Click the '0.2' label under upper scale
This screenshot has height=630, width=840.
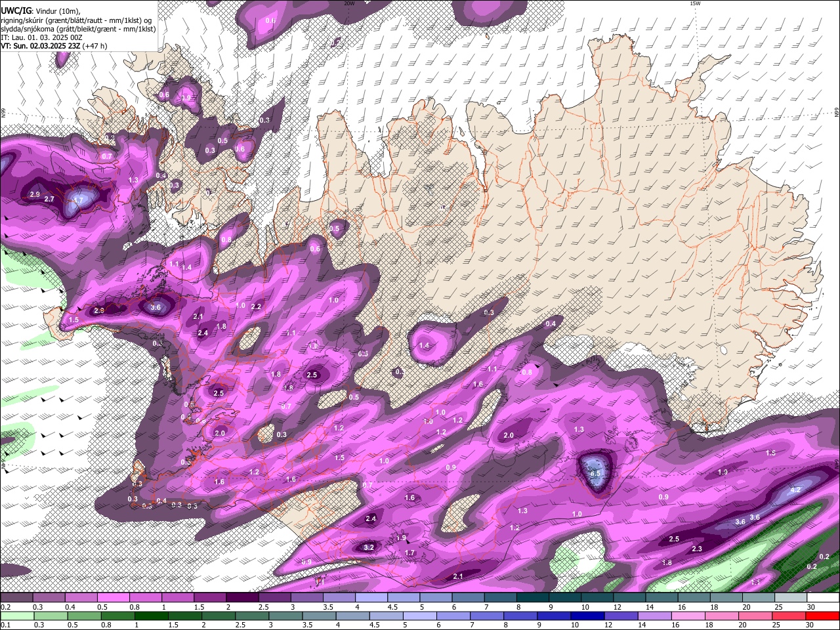tap(6, 607)
